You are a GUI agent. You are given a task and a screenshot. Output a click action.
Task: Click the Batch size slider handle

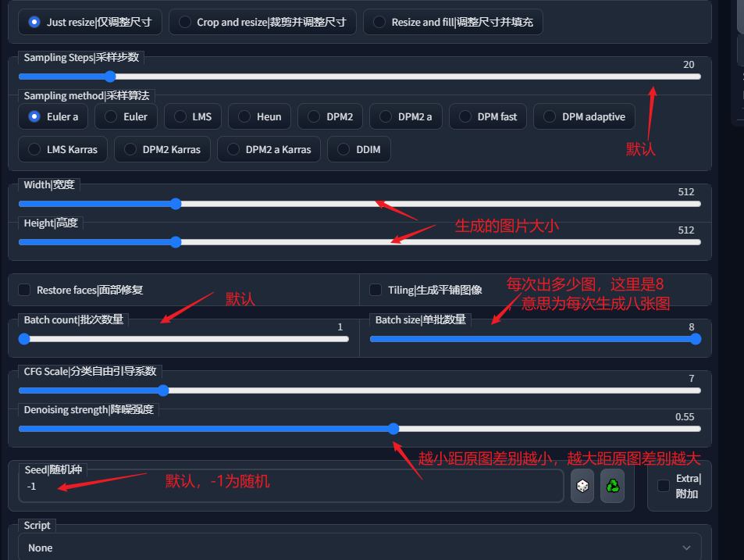[x=695, y=339]
